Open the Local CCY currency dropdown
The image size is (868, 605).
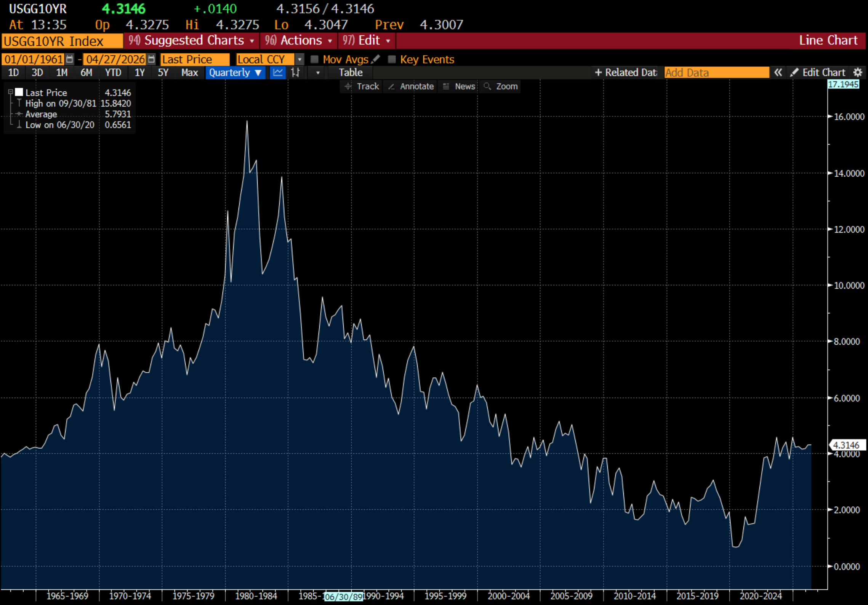[x=300, y=59]
